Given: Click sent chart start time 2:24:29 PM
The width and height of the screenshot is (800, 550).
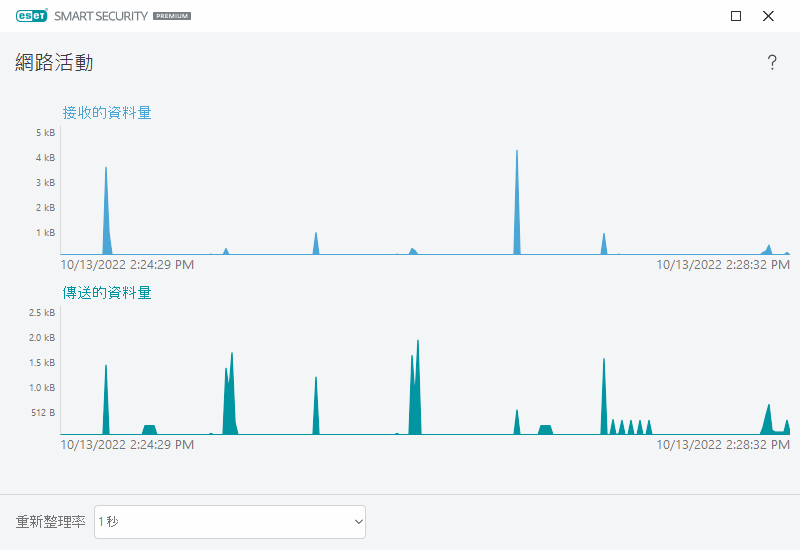Looking at the screenshot, I should point(127,445).
